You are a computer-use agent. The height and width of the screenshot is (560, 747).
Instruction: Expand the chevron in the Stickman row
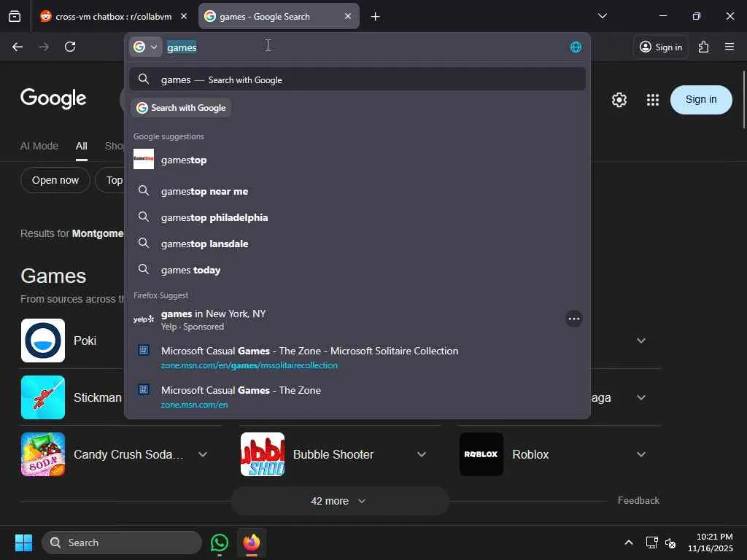(x=641, y=397)
